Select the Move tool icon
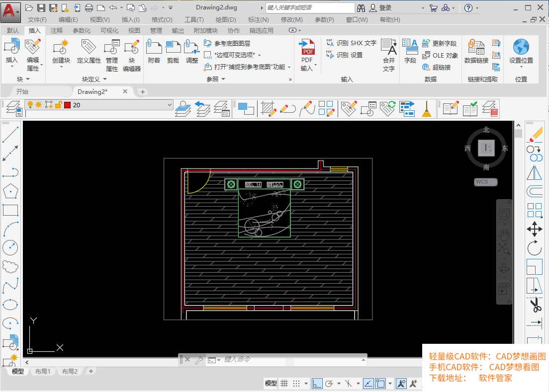The width and height of the screenshot is (549, 392). point(535,230)
